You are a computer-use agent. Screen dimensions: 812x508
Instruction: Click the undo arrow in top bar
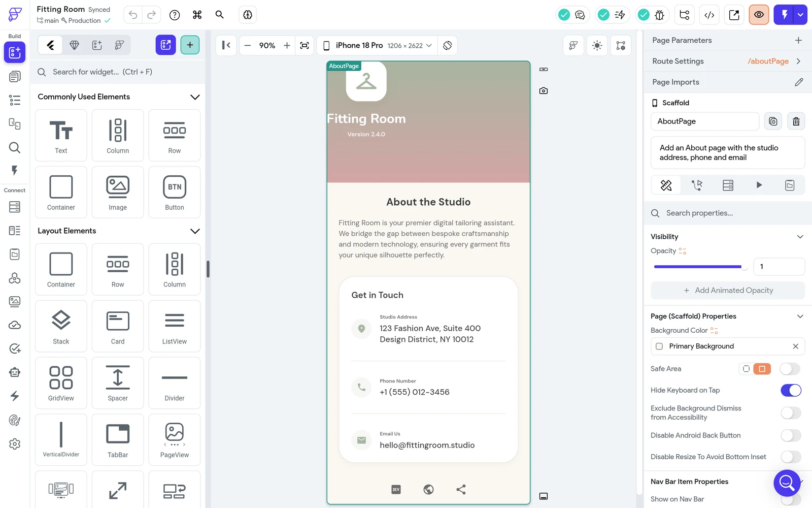coord(133,15)
